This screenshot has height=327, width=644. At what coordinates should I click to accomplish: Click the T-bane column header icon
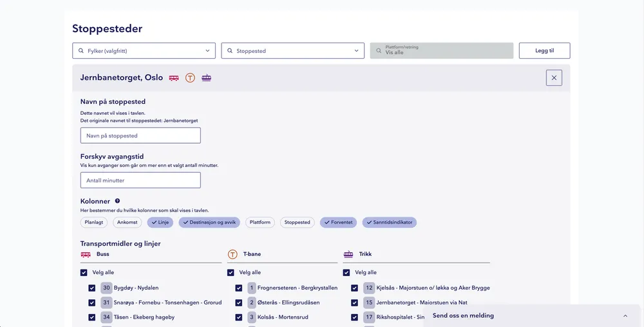[232, 254]
